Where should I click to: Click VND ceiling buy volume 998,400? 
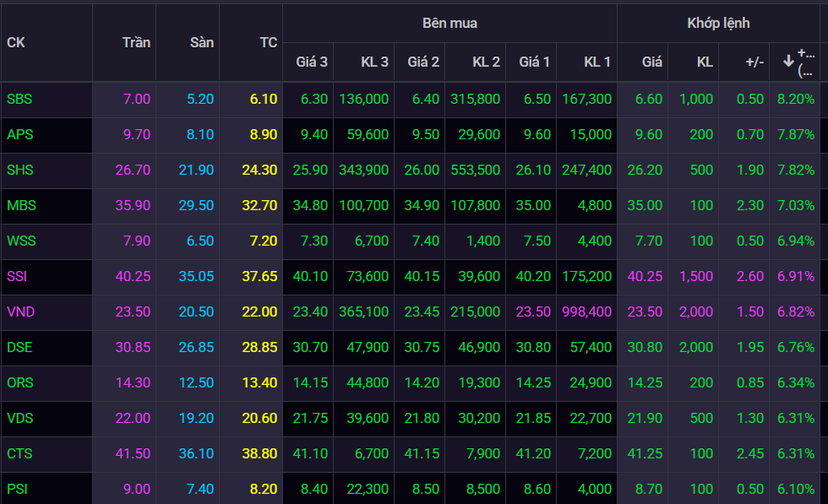coord(586,312)
